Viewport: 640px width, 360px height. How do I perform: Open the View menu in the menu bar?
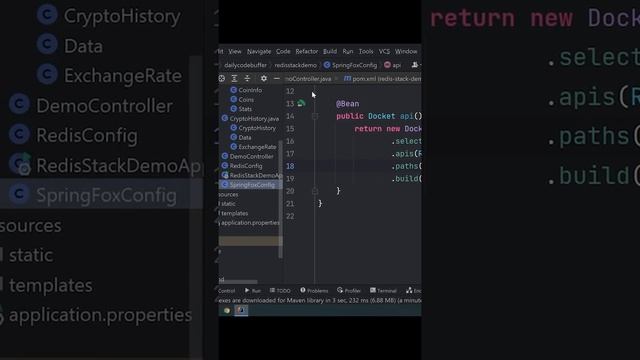pos(235,51)
